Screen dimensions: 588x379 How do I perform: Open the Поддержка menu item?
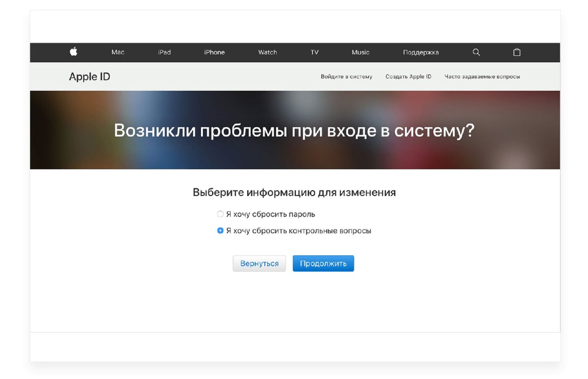(420, 53)
